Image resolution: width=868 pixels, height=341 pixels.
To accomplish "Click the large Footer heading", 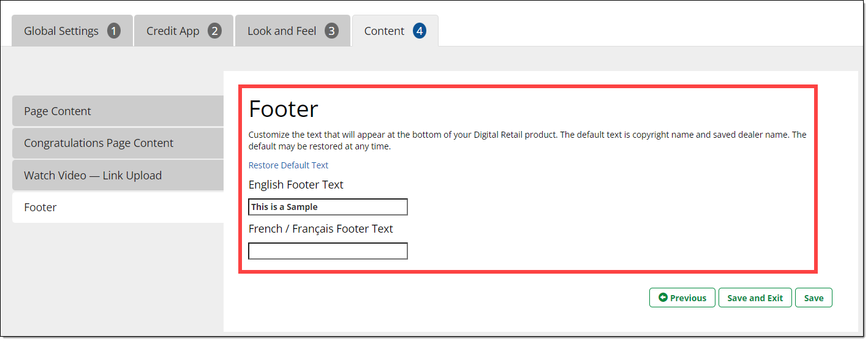I will (x=283, y=109).
